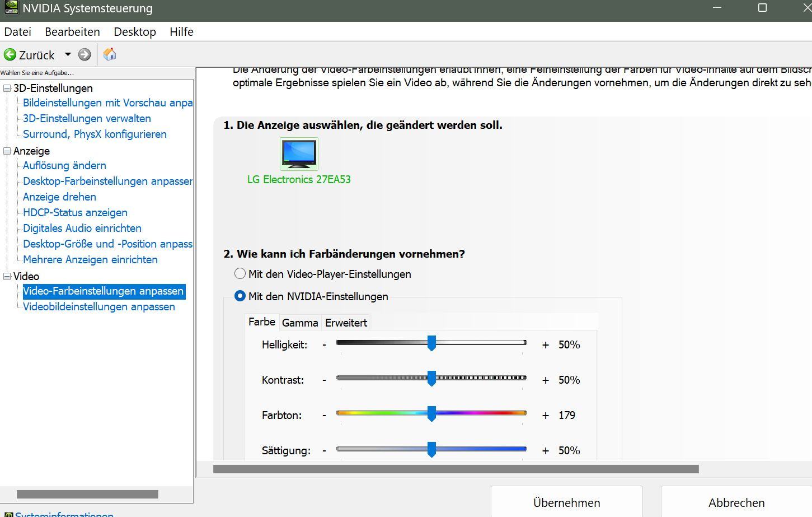Switch to the Erweitert tab
Screen dimensions: 812x517
tap(346, 323)
